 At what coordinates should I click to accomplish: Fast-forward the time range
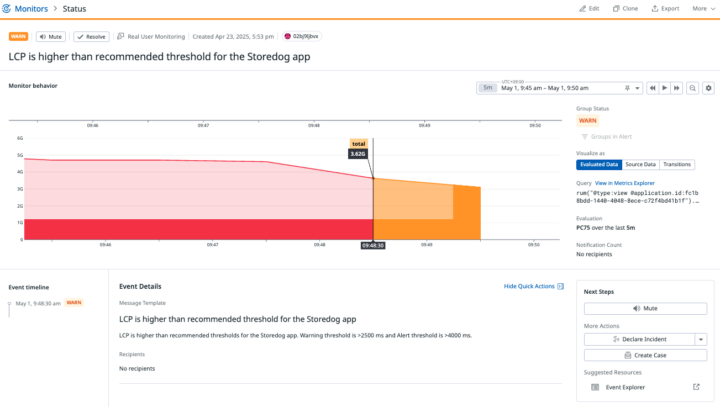[676, 88]
